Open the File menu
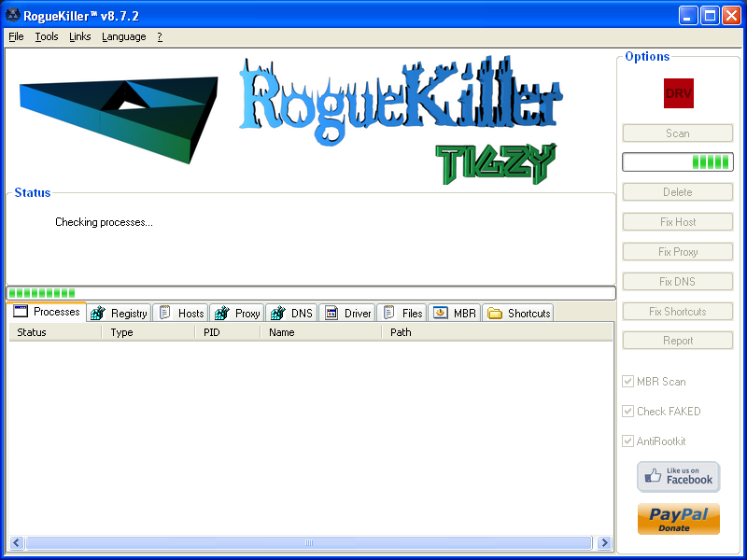This screenshot has width=747, height=560. coord(16,36)
